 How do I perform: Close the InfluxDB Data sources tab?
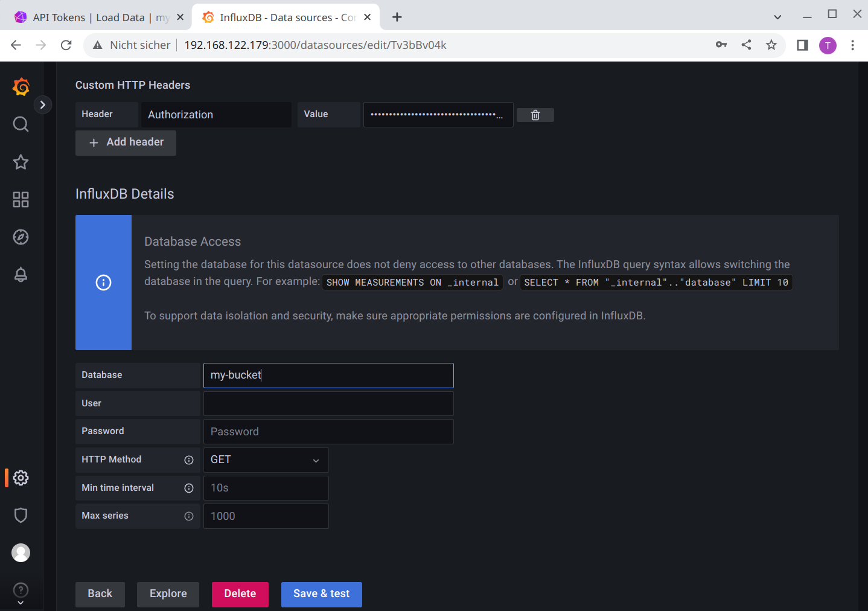[367, 18]
